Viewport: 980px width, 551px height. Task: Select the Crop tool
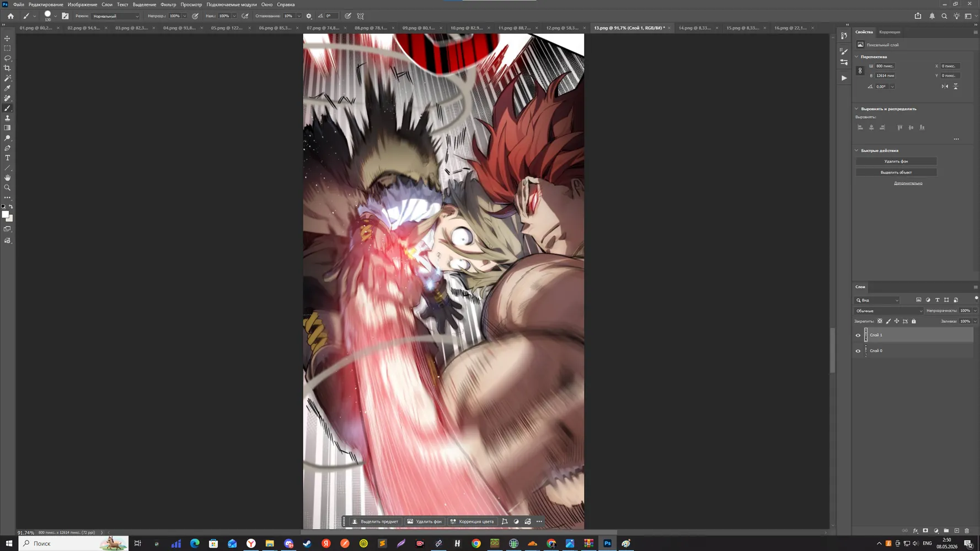pos(8,68)
